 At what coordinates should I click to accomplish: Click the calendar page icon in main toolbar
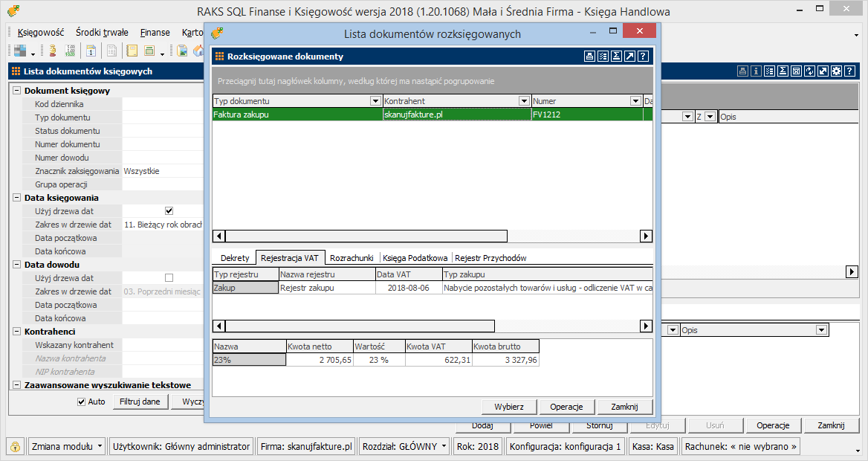point(91,51)
